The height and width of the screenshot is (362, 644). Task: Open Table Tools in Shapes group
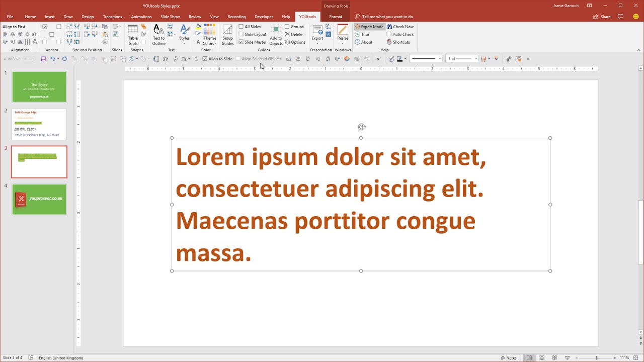(133, 35)
